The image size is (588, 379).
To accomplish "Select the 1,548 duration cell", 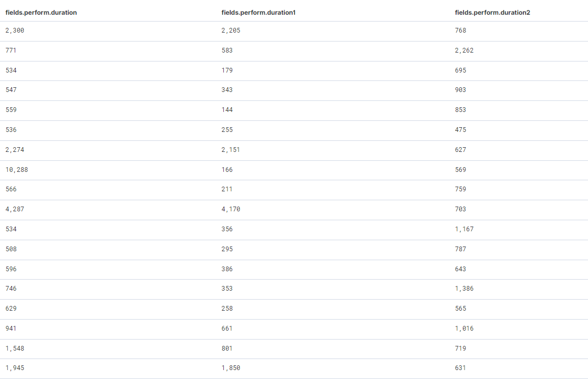I will (15, 349).
